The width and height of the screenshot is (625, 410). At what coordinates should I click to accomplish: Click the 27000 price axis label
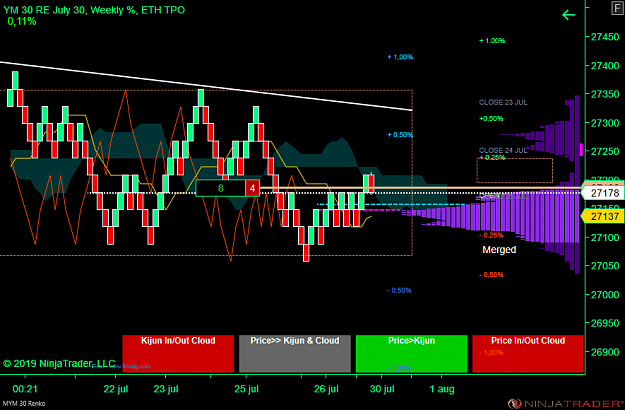[x=605, y=294]
